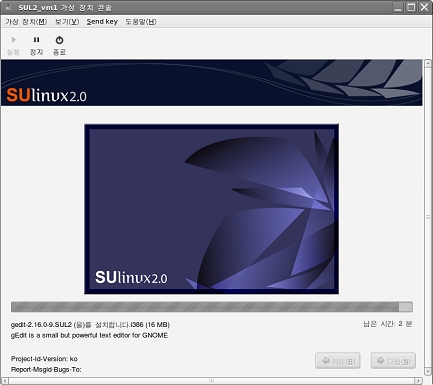Click the 다음(N) next button
The height and width of the screenshot is (385, 433).
tap(393, 361)
